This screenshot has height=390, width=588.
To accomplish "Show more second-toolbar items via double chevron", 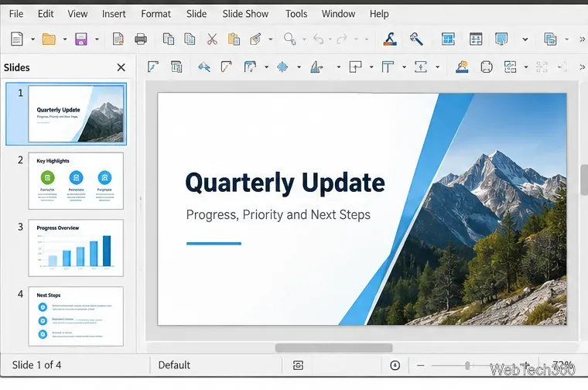I will pyautogui.click(x=582, y=67).
